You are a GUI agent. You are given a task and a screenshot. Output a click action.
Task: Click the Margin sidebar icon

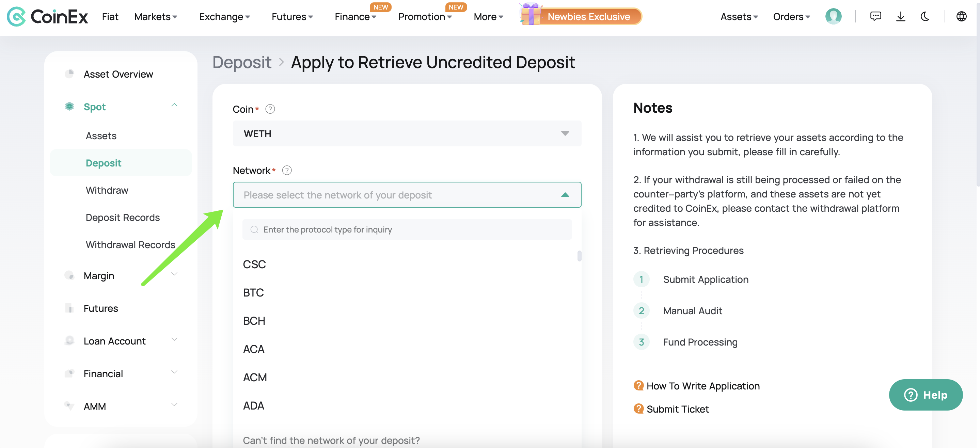(69, 275)
